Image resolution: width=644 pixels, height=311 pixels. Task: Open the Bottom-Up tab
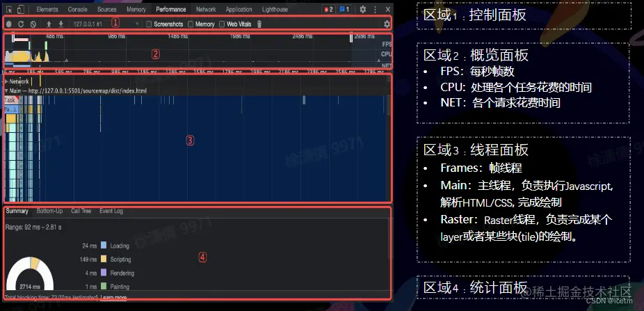click(49, 212)
